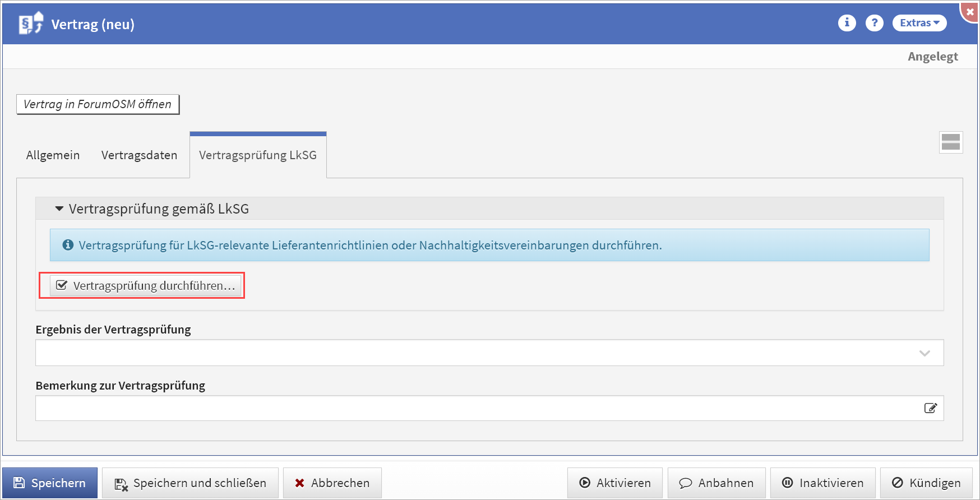Open the Ergebnis der Vertragsprüfung dropdown
Screen dimensions: 980x500
(x=489, y=353)
